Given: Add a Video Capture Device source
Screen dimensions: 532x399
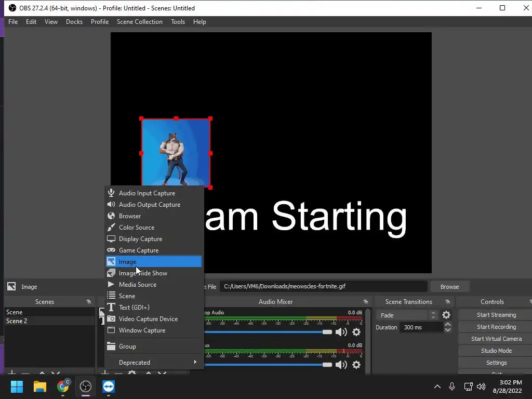Looking at the screenshot, I should click(x=153, y=318).
